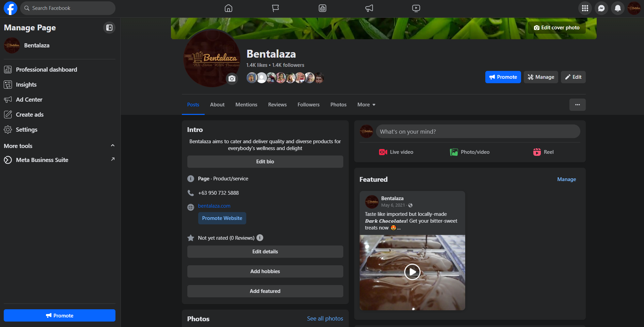The image size is (644, 327).
Task: Click the phone number +63 950 732 5888
Action: [219, 193]
